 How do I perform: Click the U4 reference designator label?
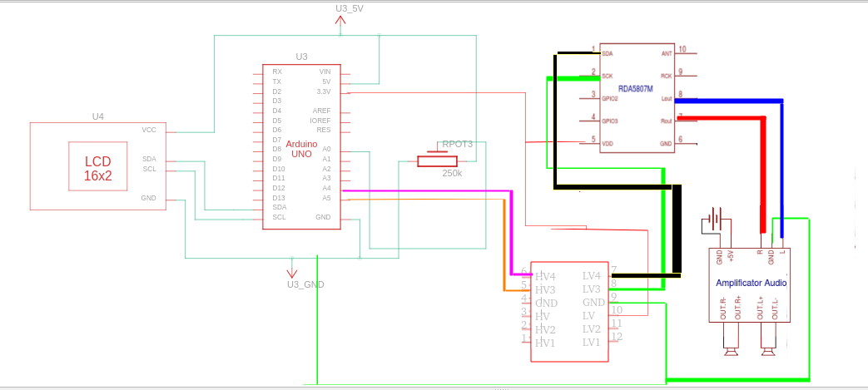(x=97, y=116)
